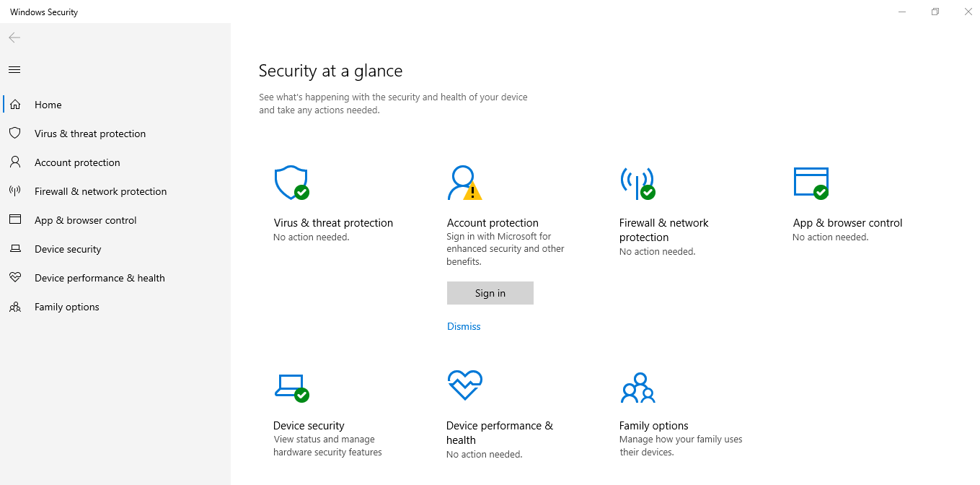Go to Virus & threat protection in sidebar
This screenshot has width=980, height=485.
[89, 134]
